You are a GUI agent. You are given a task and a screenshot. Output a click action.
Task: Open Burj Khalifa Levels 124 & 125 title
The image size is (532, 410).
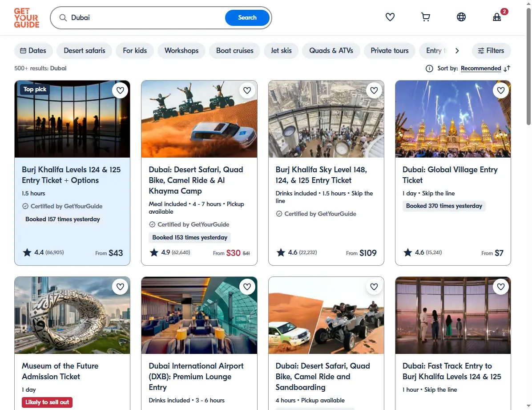pos(71,175)
